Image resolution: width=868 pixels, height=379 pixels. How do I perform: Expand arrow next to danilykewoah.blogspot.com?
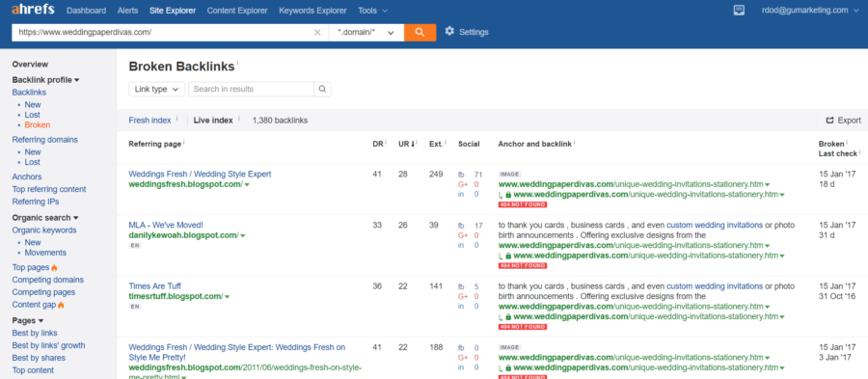coord(243,235)
